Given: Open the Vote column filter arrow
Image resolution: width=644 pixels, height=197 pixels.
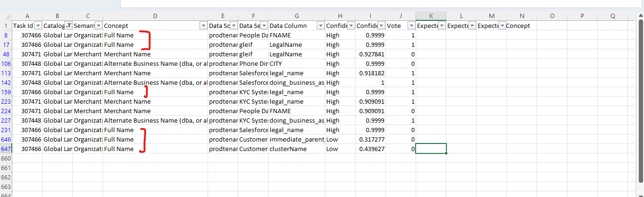Looking at the screenshot, I should pos(411,26).
